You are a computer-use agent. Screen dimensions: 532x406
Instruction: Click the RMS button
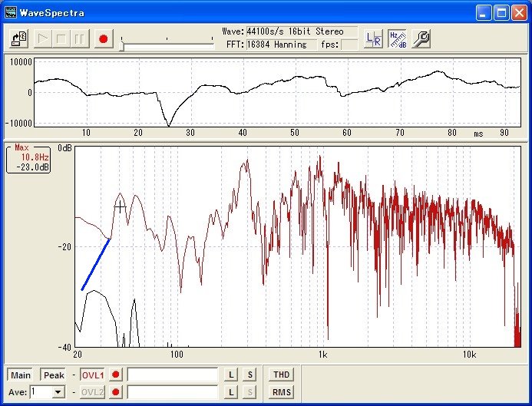point(281,392)
